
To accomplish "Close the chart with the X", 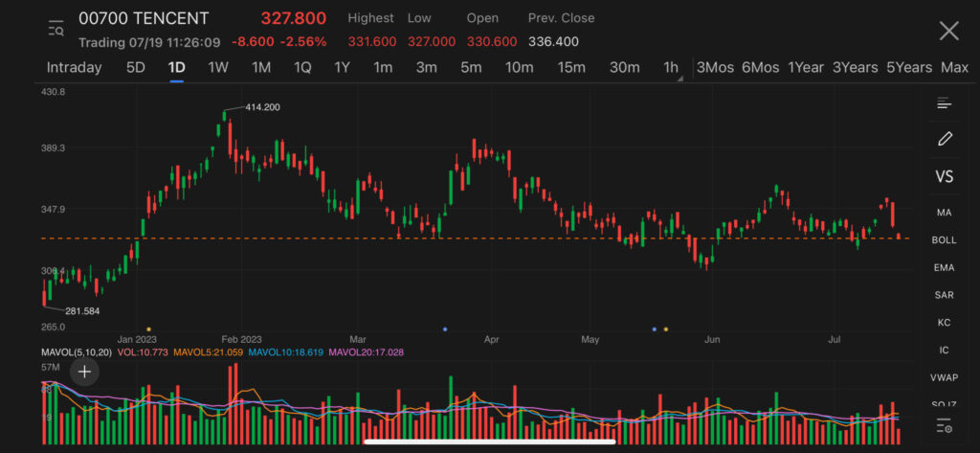I will tap(948, 31).
